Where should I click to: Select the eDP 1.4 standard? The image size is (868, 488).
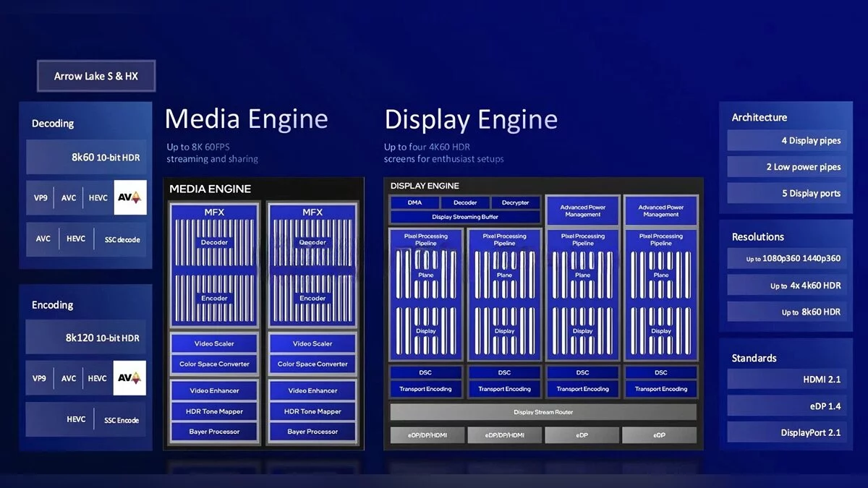tap(786, 406)
